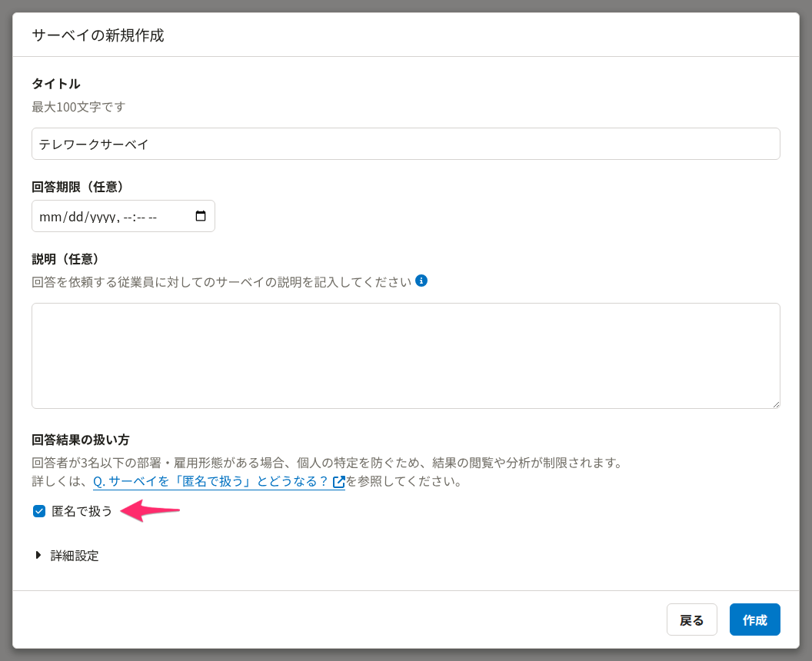The height and width of the screenshot is (661, 812).
Task: Click into the 回答期限 date-time field
Action: tap(123, 217)
